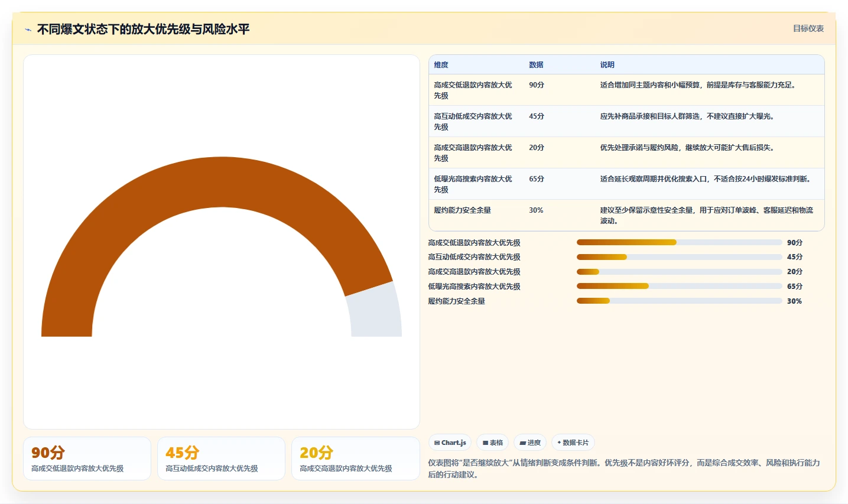Click progress label 高成交低退款内容放大优先级
The width and height of the screenshot is (848, 504).
tap(474, 243)
